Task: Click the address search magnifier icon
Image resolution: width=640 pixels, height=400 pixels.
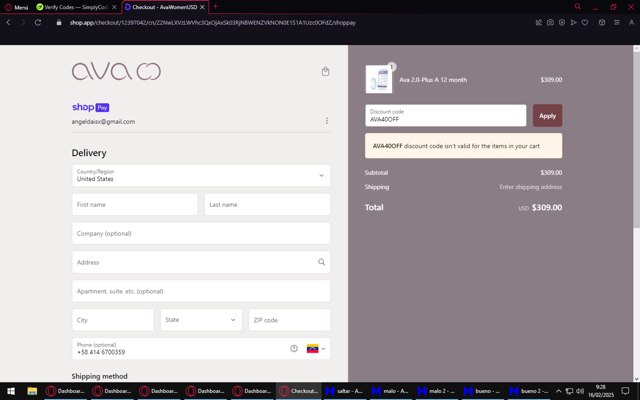Action: tap(322, 262)
